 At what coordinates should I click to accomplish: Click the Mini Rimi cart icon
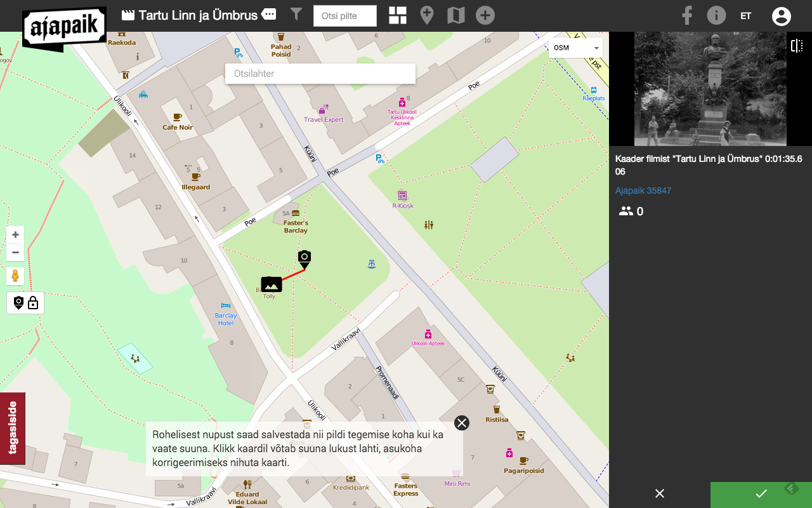point(456,473)
